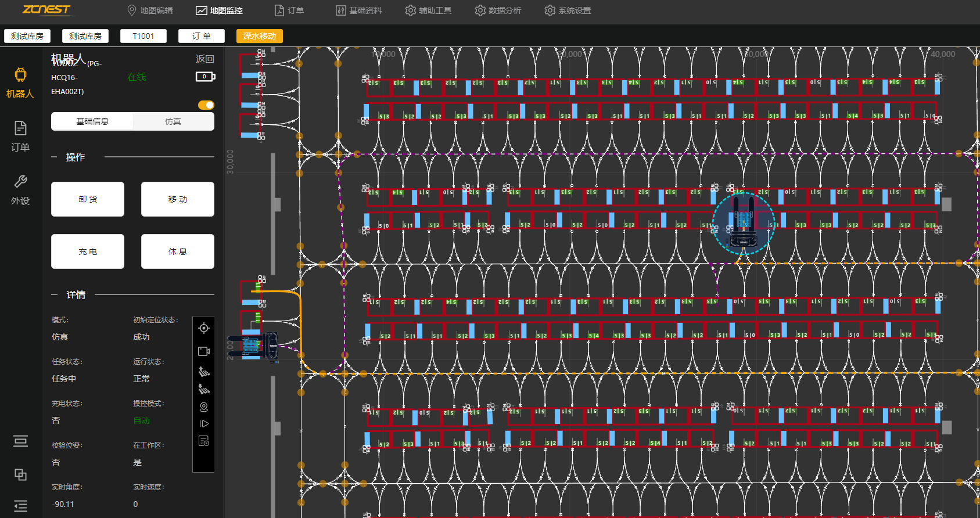Open the 订单 top menu

tap(289, 10)
